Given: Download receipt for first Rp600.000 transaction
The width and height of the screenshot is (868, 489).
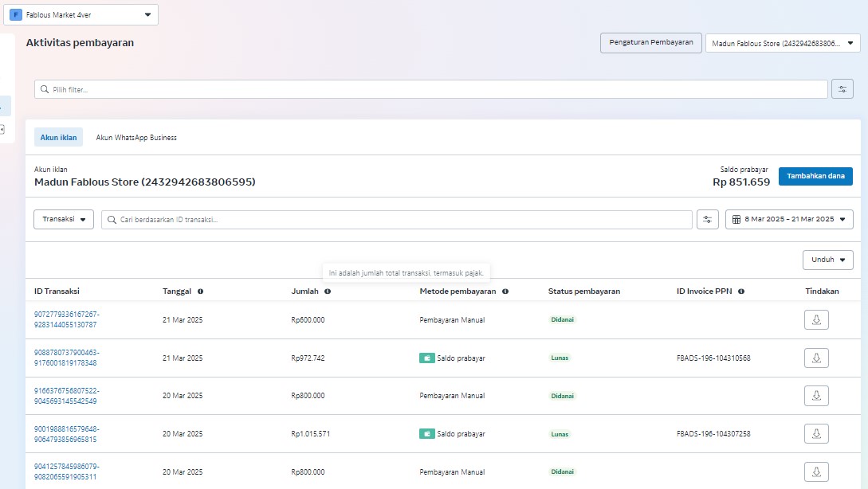Looking at the screenshot, I should (x=816, y=320).
